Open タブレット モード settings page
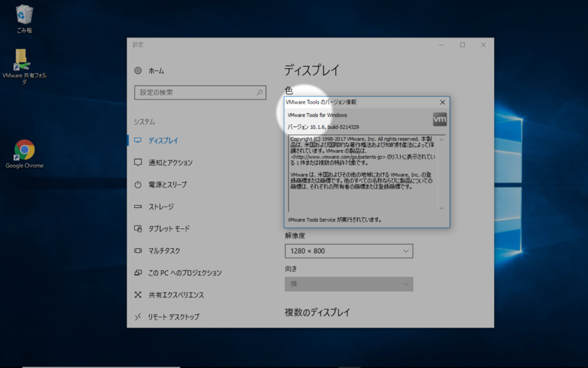Viewport: 588px width, 368px height. pos(169,229)
